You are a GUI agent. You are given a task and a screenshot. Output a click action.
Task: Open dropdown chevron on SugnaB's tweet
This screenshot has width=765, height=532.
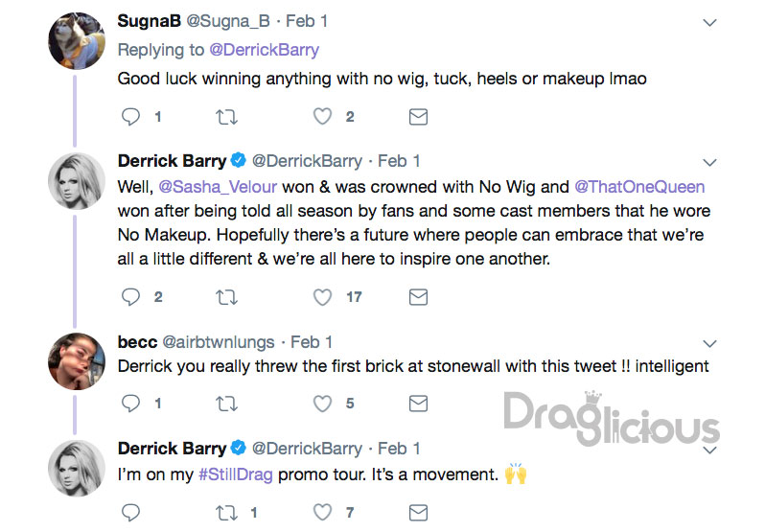[x=709, y=22]
